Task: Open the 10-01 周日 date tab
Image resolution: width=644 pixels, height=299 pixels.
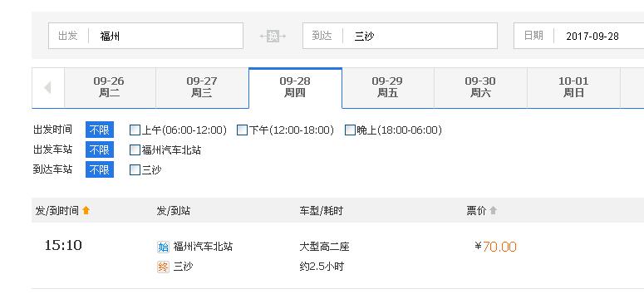Action: 573,87
